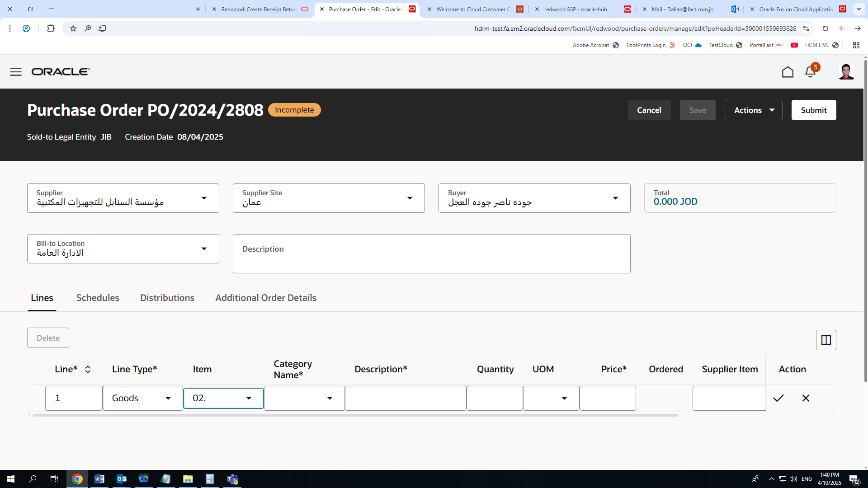Open the browser extensions puzzle icon
Screen dimensions: 868x488
point(51,28)
